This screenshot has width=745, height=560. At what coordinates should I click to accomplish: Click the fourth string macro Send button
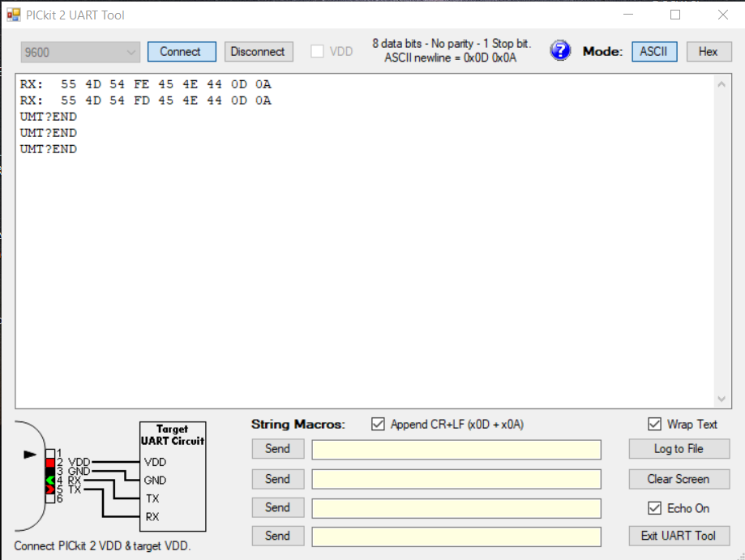coord(278,536)
